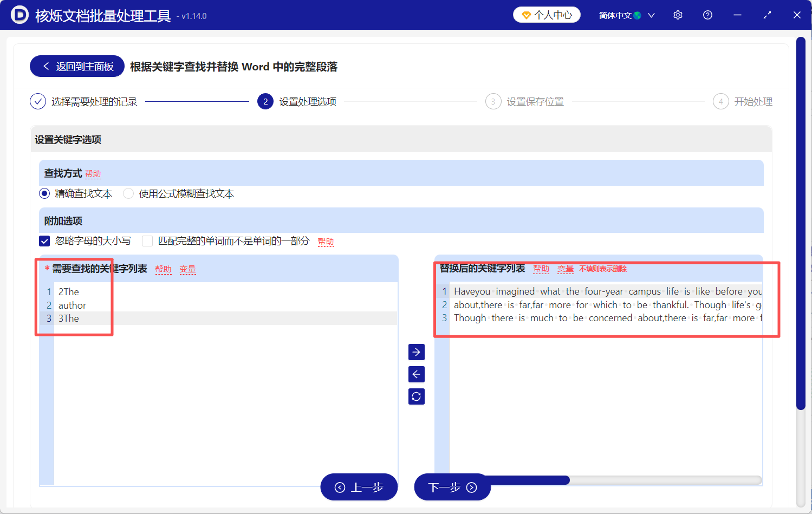The width and height of the screenshot is (812, 514).
Task: Open the settings gear icon
Action: [678, 15]
